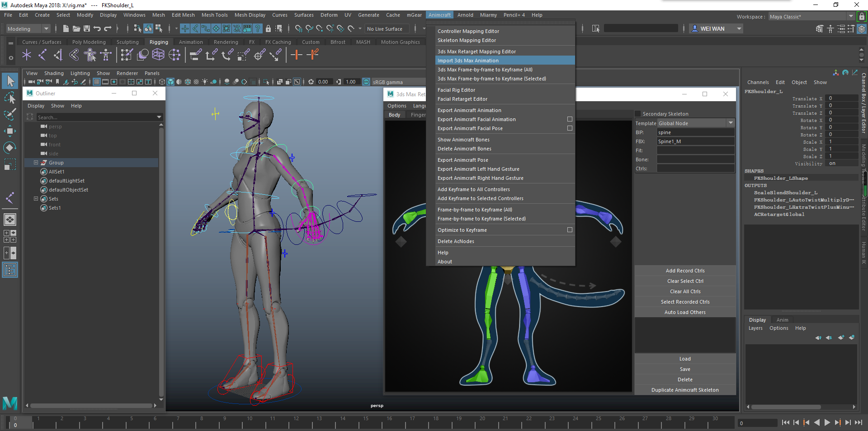Viewport: 868px width, 431px height.
Task: Open the Outliner search filter dropdown arrow
Action: pyautogui.click(x=159, y=117)
